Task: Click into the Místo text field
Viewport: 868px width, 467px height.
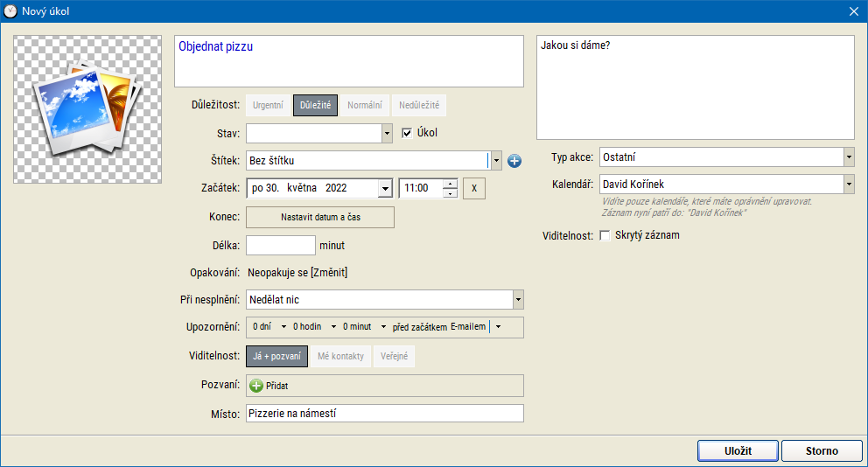Action: 384,413
